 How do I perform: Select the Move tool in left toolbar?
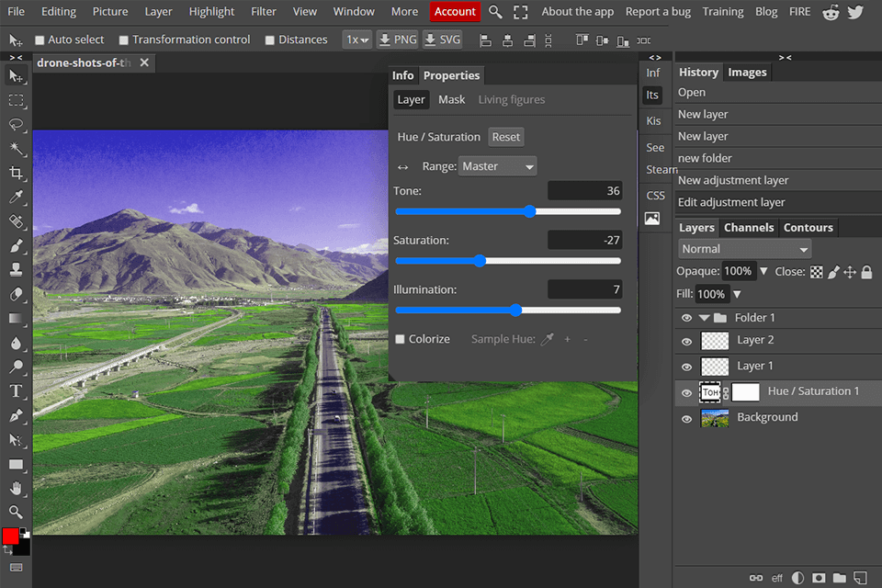pos(16,76)
